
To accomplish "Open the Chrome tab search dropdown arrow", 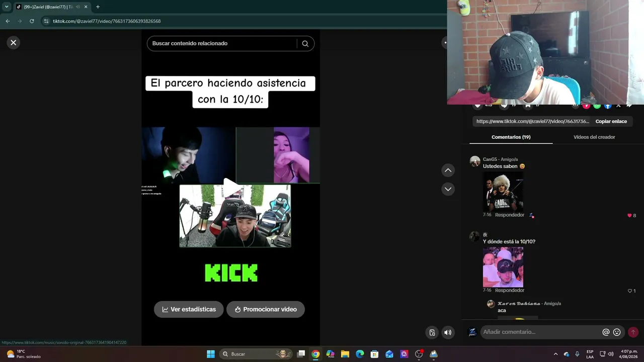I will [7, 7].
